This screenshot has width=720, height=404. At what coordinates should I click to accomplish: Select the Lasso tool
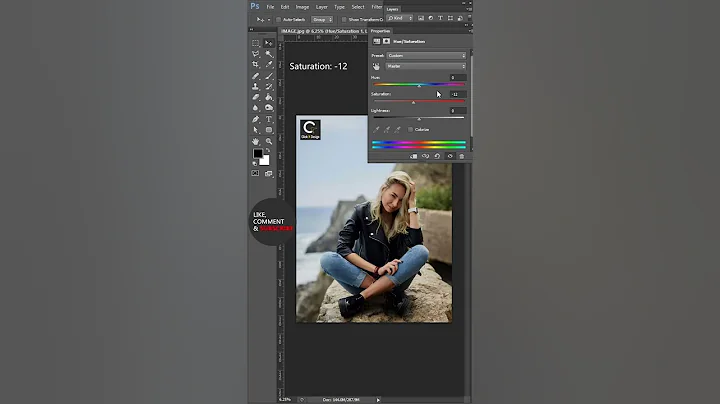tap(255, 54)
